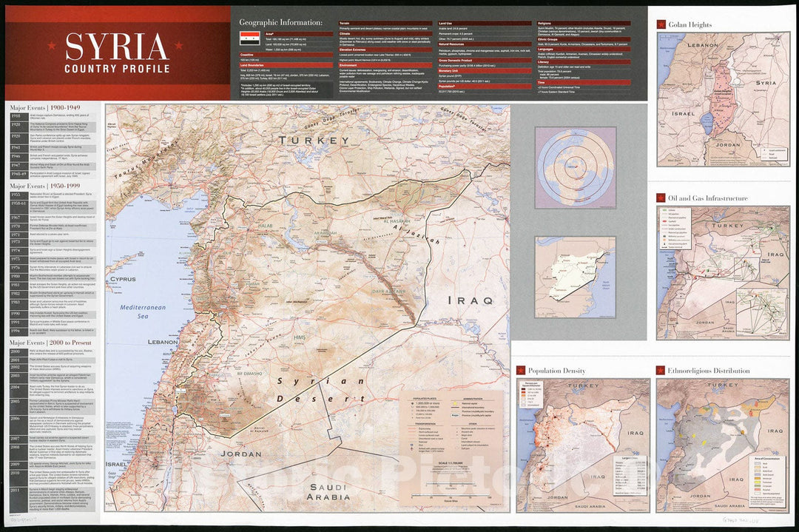Click the IRAQ label on the main map

471,300
